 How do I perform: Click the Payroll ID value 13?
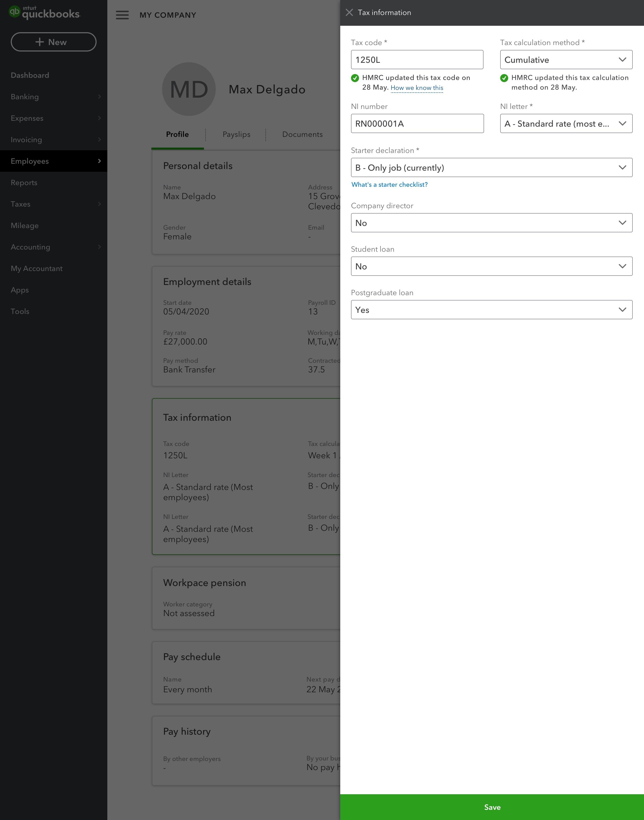313,312
